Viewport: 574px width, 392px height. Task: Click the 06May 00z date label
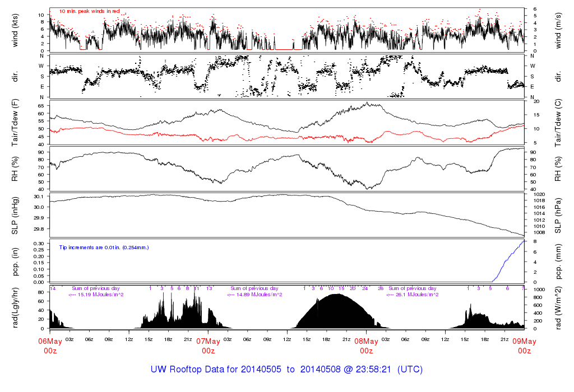(50, 346)
